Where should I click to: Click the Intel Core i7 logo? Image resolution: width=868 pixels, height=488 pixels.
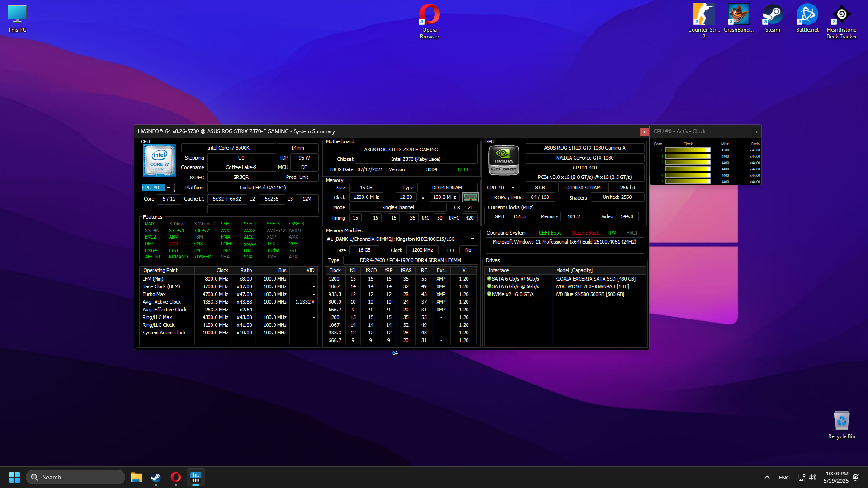159,160
